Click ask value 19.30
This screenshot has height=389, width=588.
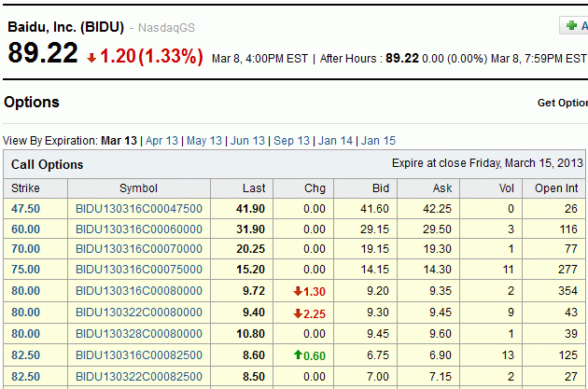pyautogui.click(x=437, y=249)
